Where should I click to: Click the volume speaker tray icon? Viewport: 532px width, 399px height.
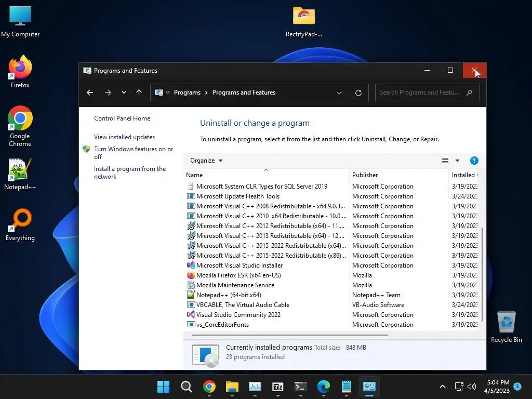pyautogui.click(x=472, y=387)
